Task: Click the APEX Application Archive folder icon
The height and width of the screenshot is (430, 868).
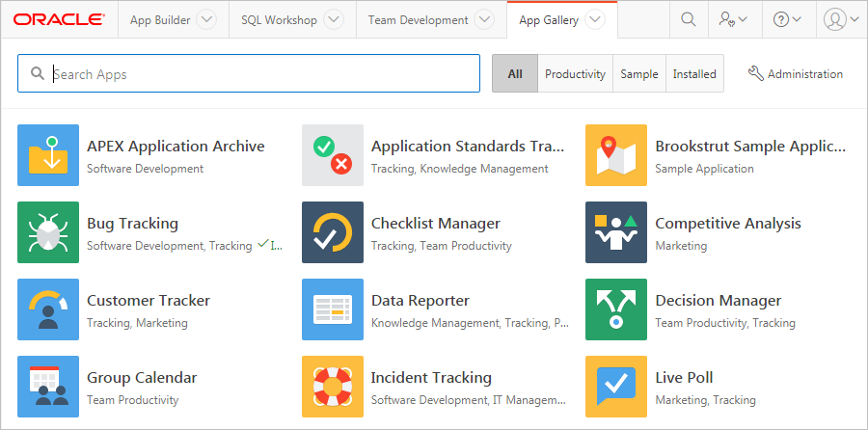Action: point(48,155)
